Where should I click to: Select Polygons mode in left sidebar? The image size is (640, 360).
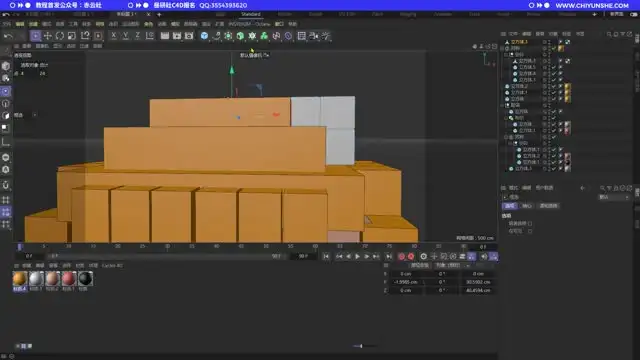pos(6,116)
